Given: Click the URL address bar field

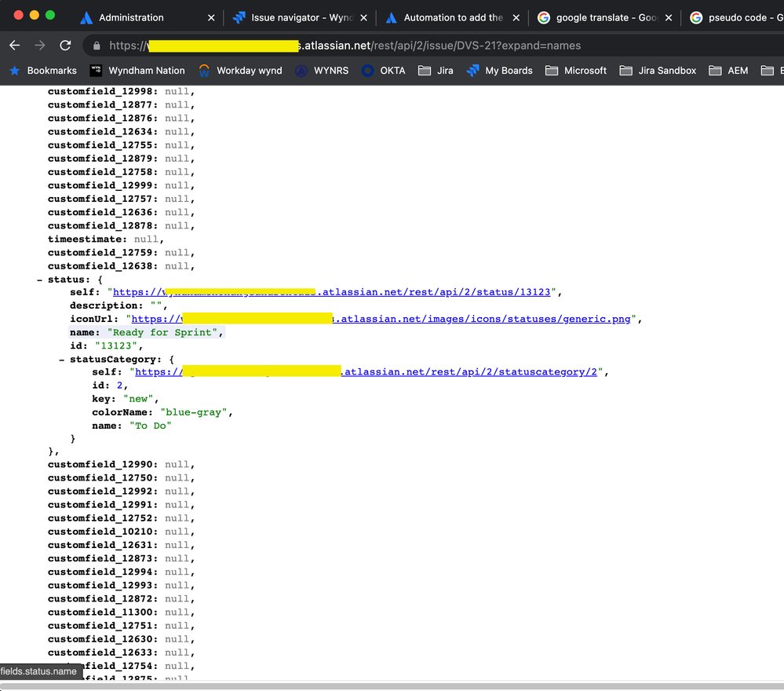Looking at the screenshot, I should pyautogui.click(x=439, y=46).
